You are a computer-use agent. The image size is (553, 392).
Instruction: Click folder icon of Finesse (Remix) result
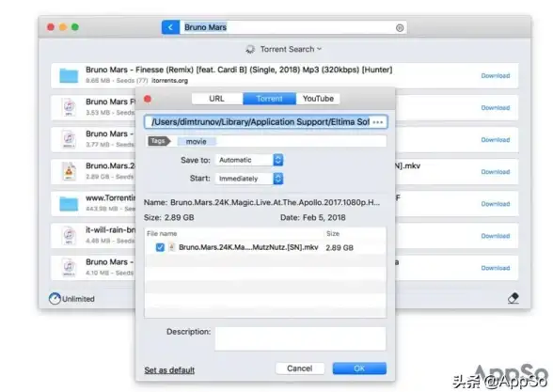(x=69, y=76)
